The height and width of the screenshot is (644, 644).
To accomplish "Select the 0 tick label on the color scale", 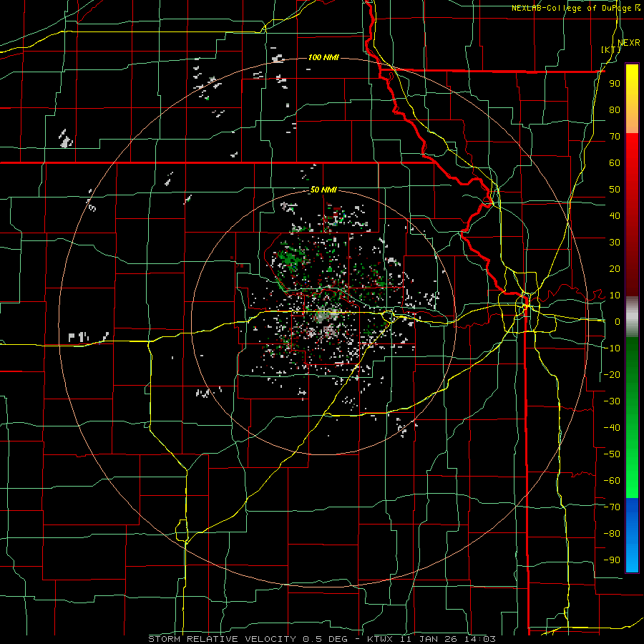I will [x=617, y=321].
